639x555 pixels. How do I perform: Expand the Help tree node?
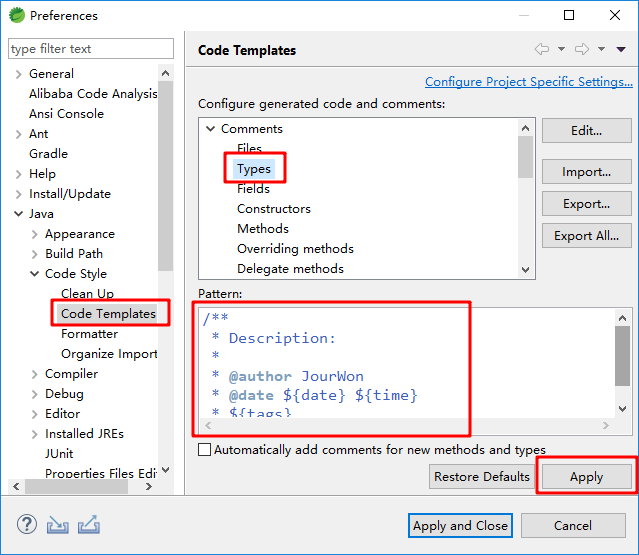[18, 174]
